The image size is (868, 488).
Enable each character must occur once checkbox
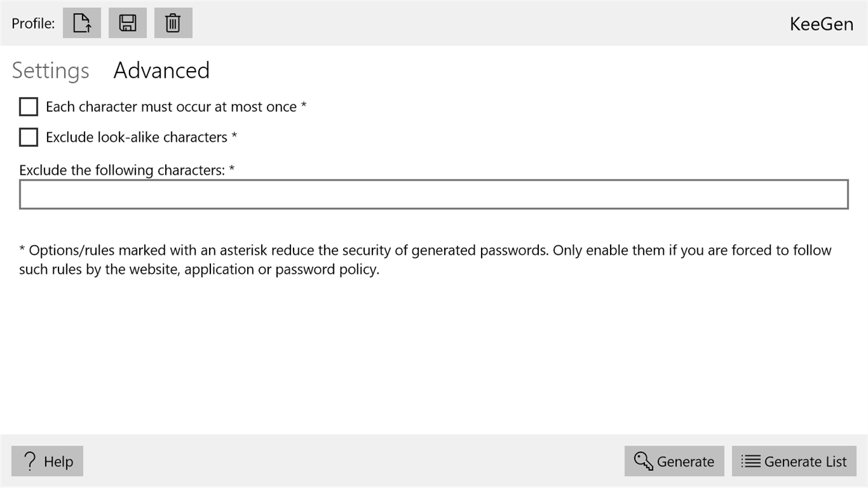pos(28,107)
